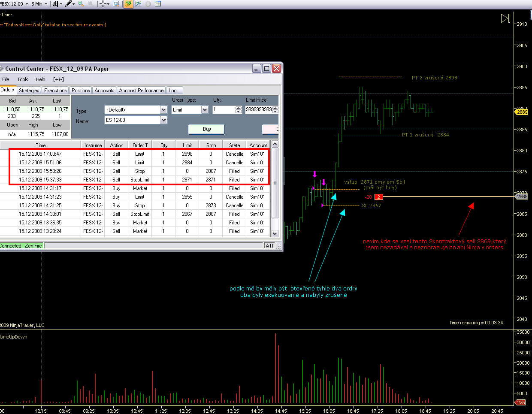Viewport: 532px width, 414px height.
Task: Click the 'PT 1 zrušený 2884' chart label
Action: click(425, 135)
